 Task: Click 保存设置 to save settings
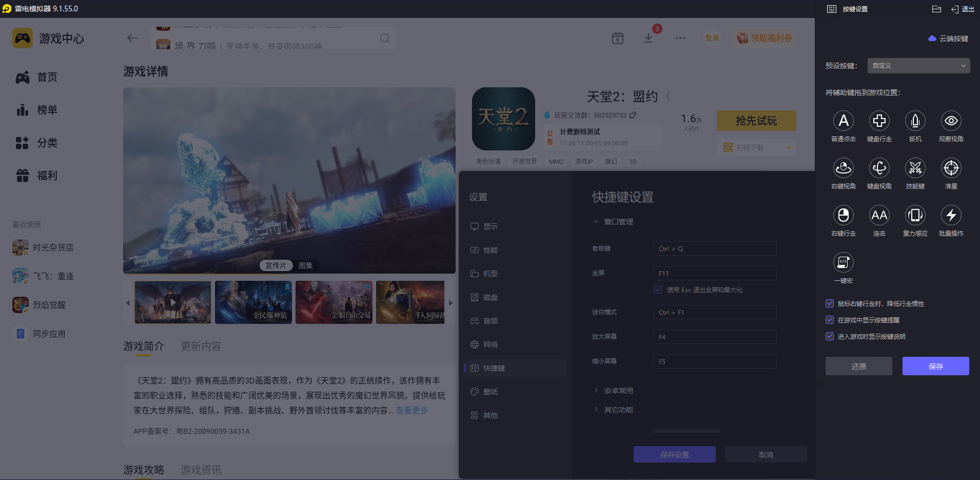(x=674, y=454)
